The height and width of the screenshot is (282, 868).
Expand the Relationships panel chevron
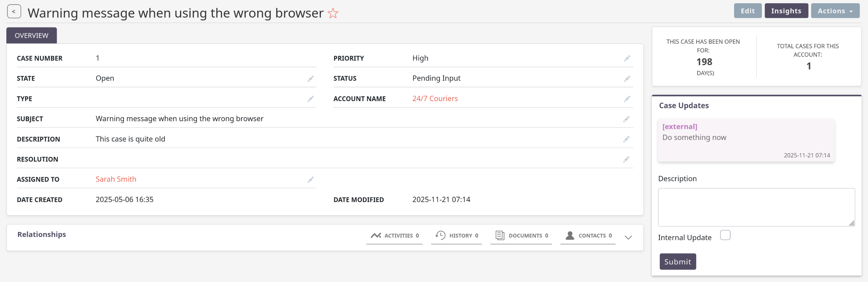click(628, 237)
